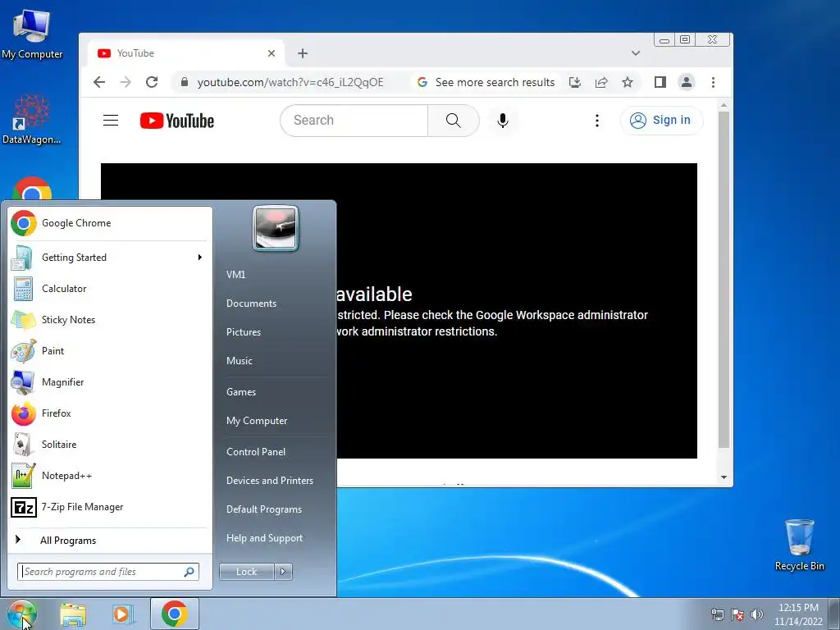Image resolution: width=840 pixels, height=630 pixels.
Task: Open Music from Start menu
Action: 239,361
